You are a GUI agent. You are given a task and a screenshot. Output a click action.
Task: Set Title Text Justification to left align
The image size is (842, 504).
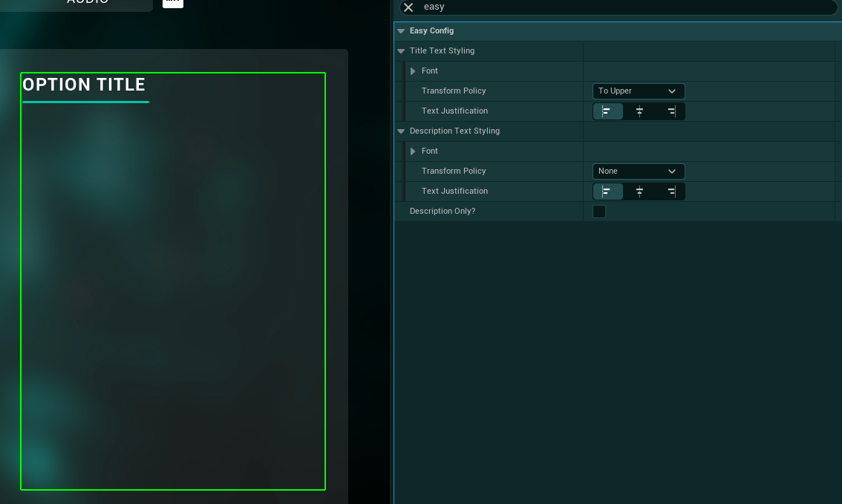point(607,111)
